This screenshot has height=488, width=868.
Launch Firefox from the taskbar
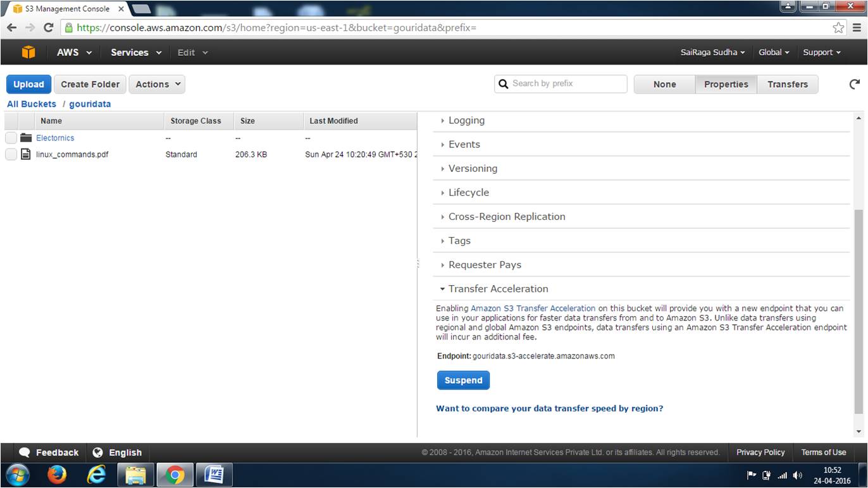click(57, 475)
